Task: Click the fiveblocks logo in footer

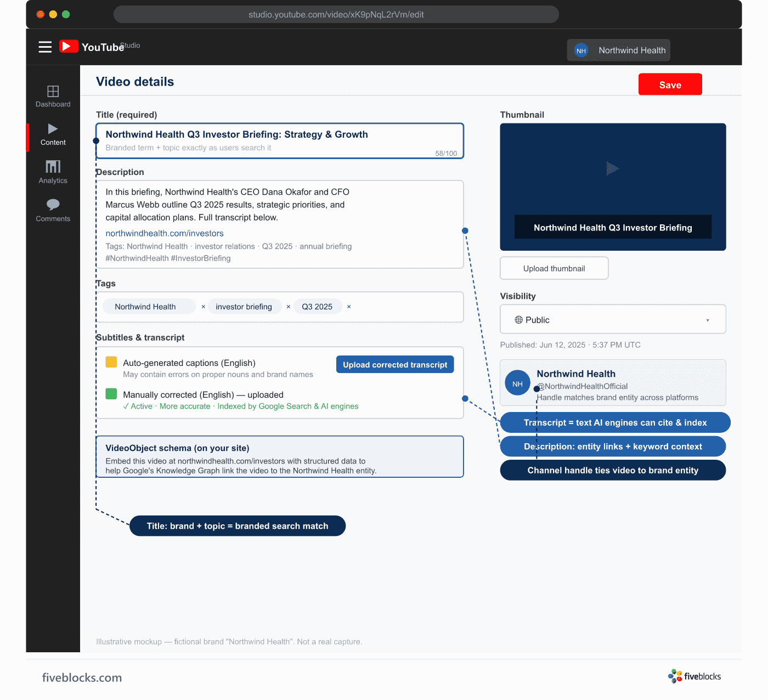Action: tap(694, 676)
